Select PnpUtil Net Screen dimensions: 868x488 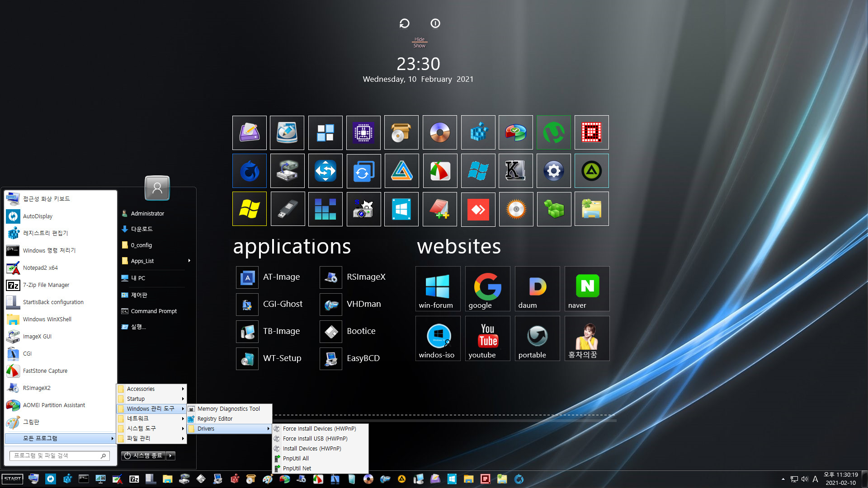pyautogui.click(x=320, y=469)
